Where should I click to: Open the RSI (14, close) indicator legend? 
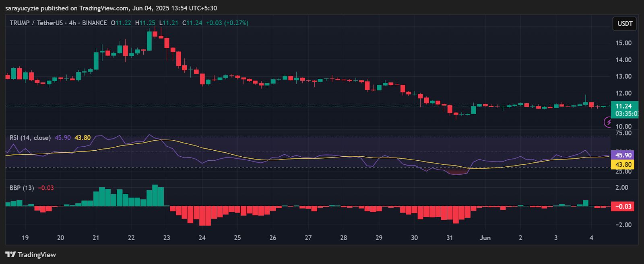tap(30, 138)
